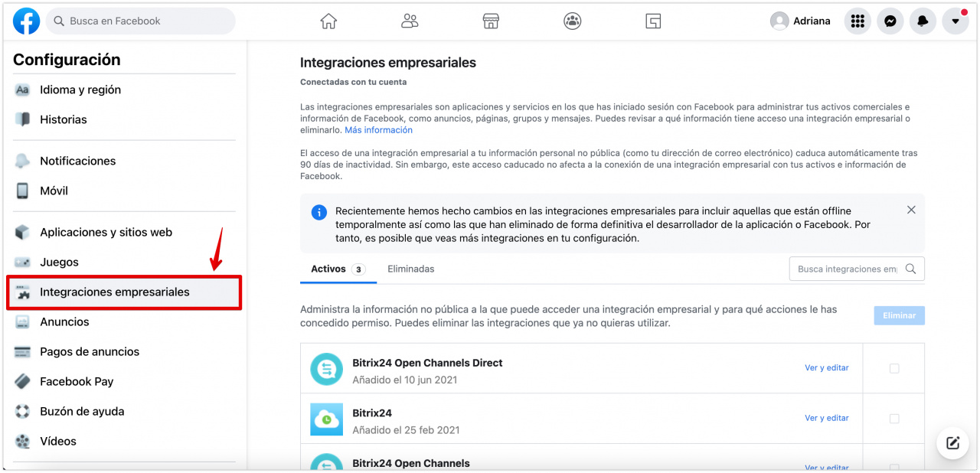Screen dimensions: 980x473
Task: Click the Vídeos film reel icon
Action: (x=22, y=441)
